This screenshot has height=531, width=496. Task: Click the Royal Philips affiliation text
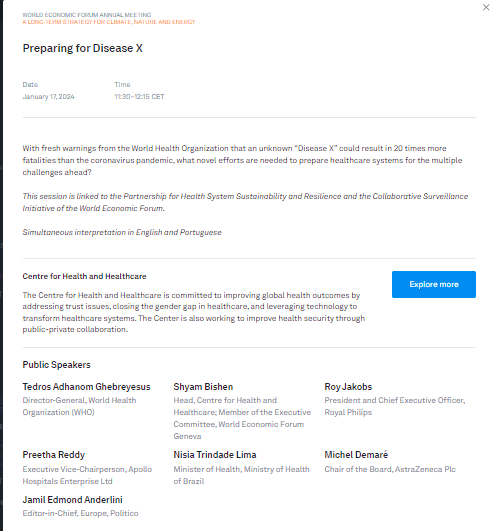click(x=348, y=412)
